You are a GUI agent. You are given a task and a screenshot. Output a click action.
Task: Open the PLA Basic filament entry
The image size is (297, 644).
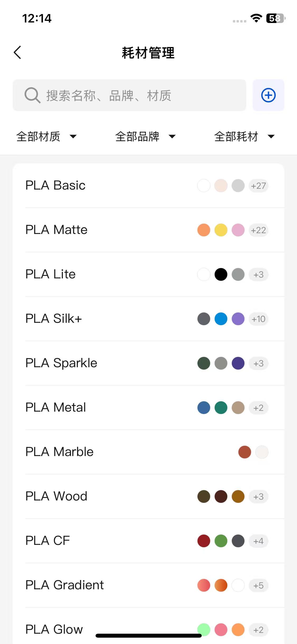[55, 185]
